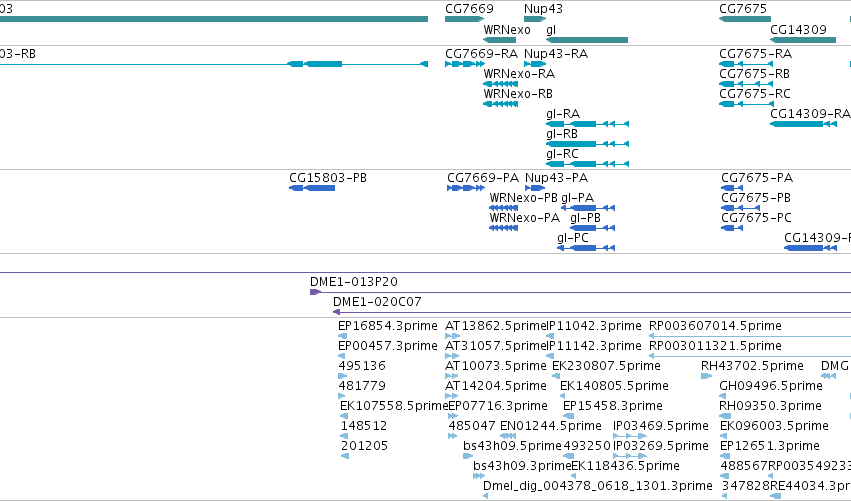The image size is (851, 501).
Task: Select the 148512 feature label
Action: coord(364,427)
